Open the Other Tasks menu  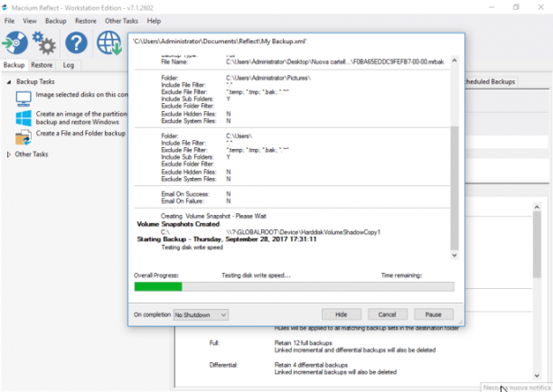[x=121, y=21]
